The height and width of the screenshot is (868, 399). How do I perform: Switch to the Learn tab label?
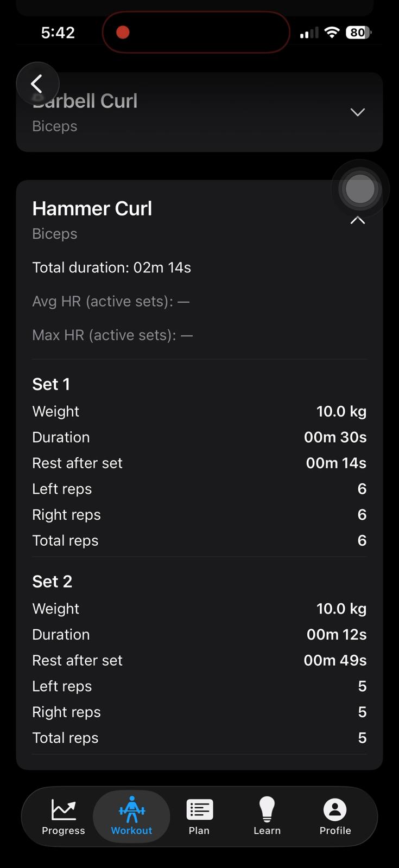(267, 831)
